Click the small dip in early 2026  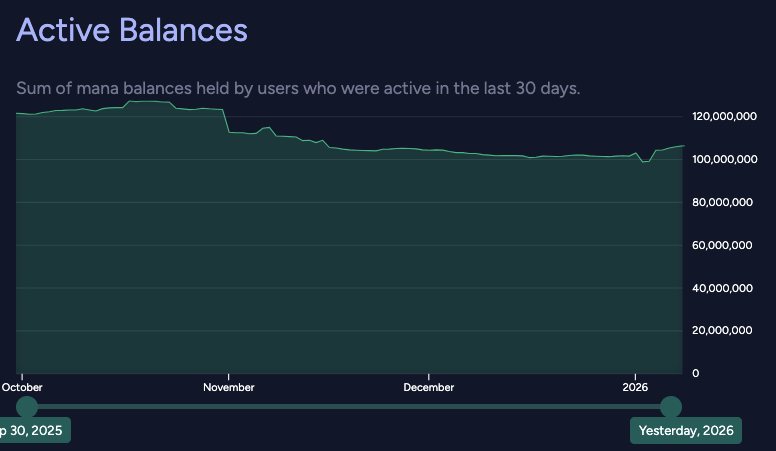point(646,161)
